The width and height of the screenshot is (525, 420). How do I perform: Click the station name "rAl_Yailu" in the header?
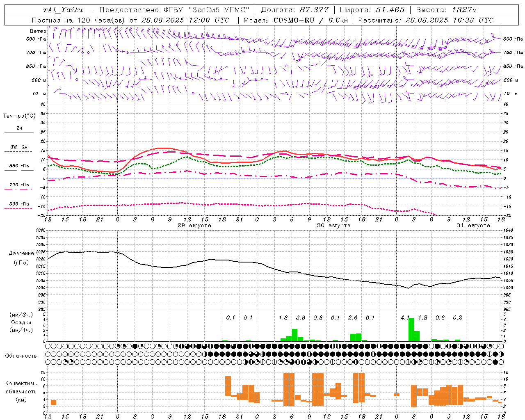(63, 10)
